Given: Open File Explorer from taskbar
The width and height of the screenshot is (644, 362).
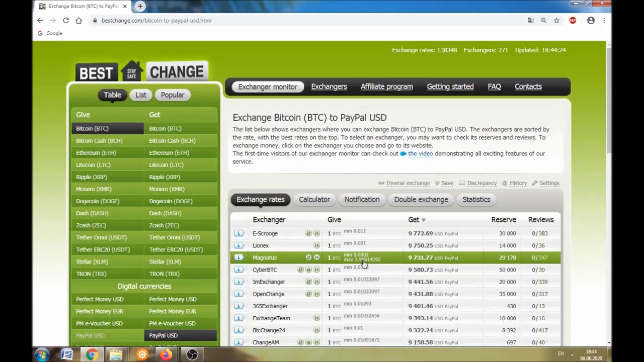Looking at the screenshot, I should [116, 354].
